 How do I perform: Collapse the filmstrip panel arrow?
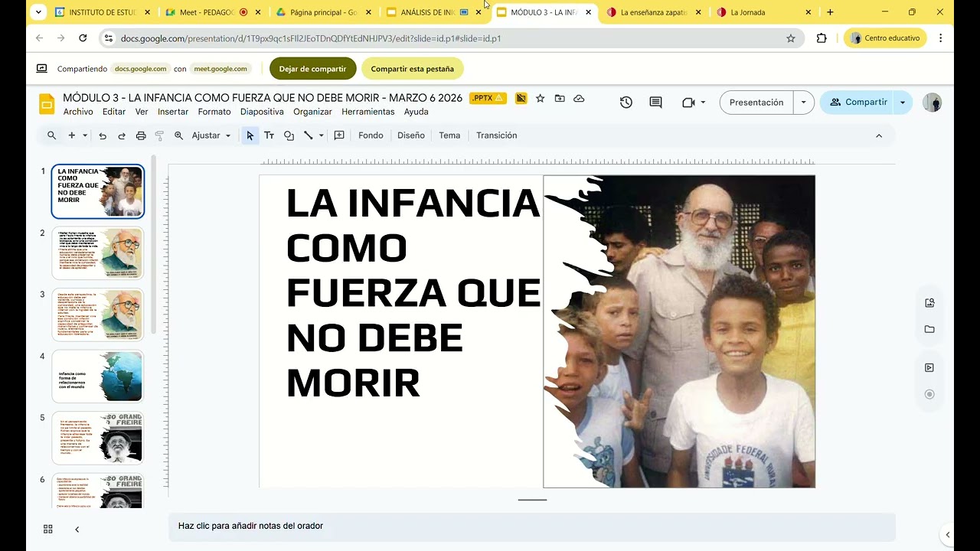pos(77,529)
